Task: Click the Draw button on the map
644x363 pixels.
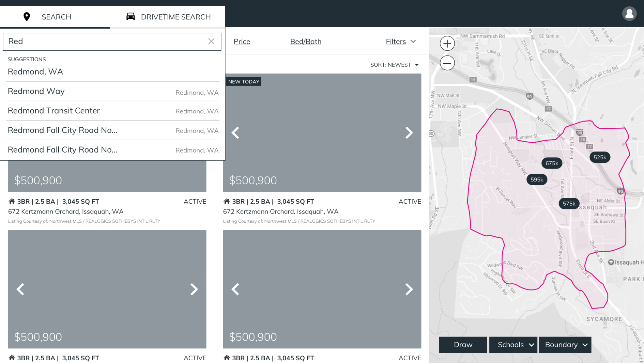Action: 463,345
